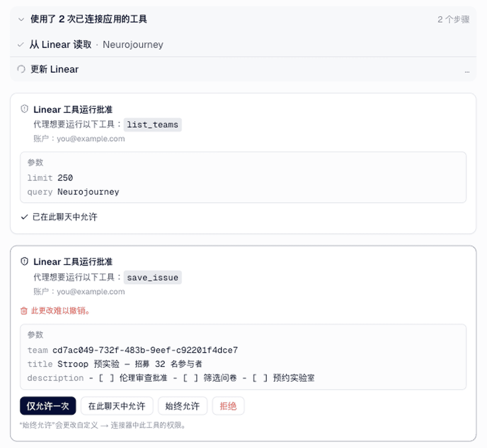Click the list_teams tool name tag
This screenshot has height=448, width=487.
(x=153, y=125)
